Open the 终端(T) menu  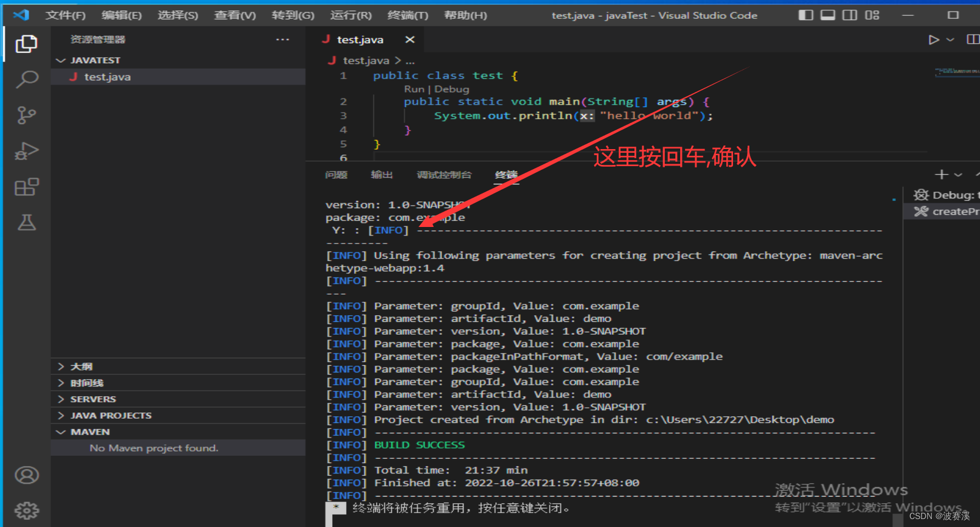click(x=408, y=15)
